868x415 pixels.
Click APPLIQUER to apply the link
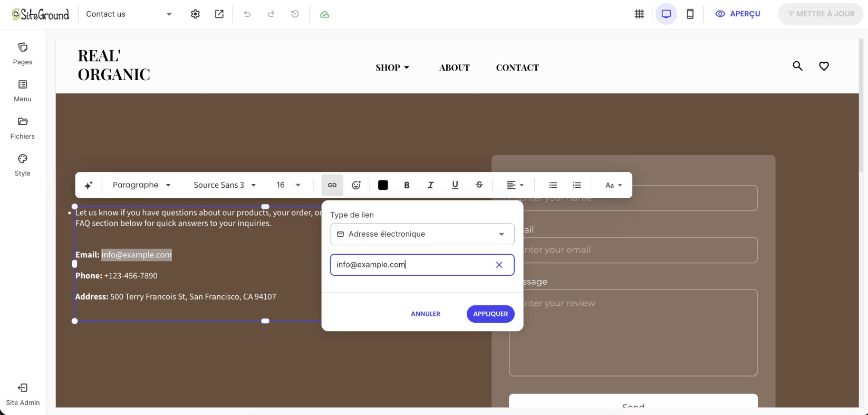click(490, 314)
